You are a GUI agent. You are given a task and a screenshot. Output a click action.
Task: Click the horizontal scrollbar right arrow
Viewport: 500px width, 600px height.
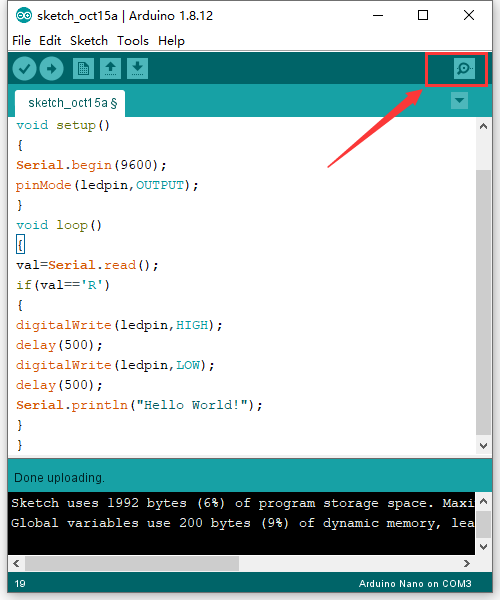[467, 563]
